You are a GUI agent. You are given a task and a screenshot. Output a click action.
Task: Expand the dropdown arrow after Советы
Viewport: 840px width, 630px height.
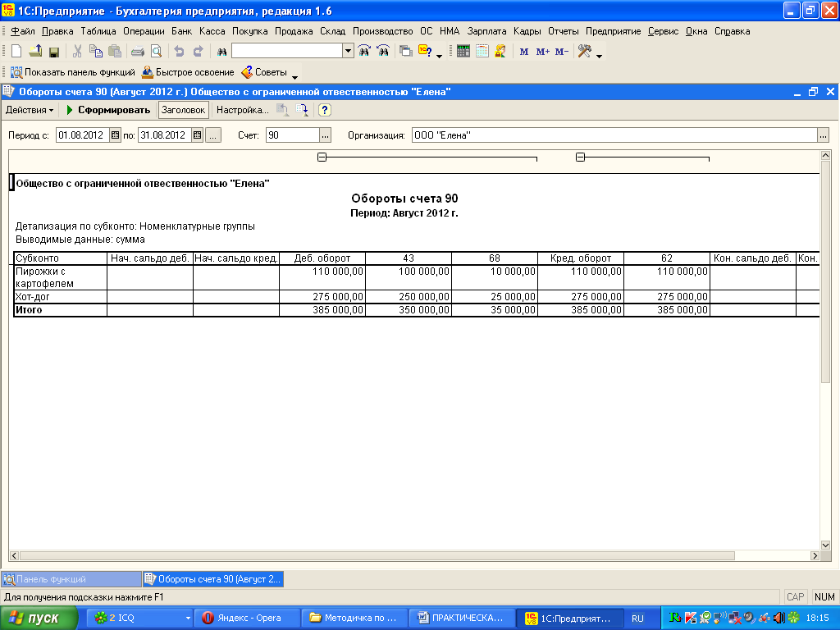[294, 76]
